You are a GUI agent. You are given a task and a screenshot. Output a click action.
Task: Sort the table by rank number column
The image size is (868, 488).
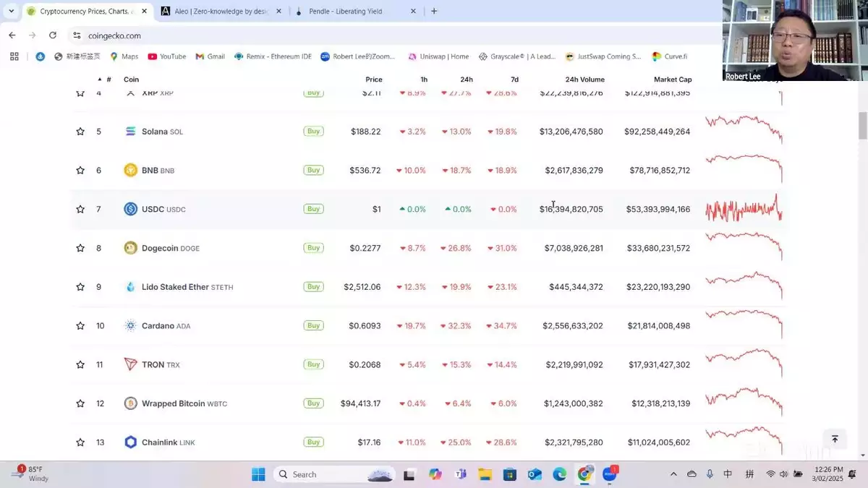106,80
